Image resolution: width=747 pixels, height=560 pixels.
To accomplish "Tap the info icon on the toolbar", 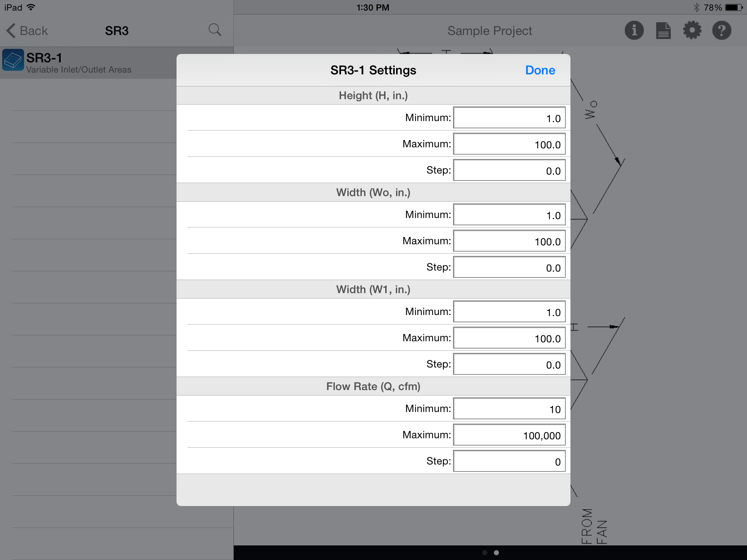I will pos(634,31).
